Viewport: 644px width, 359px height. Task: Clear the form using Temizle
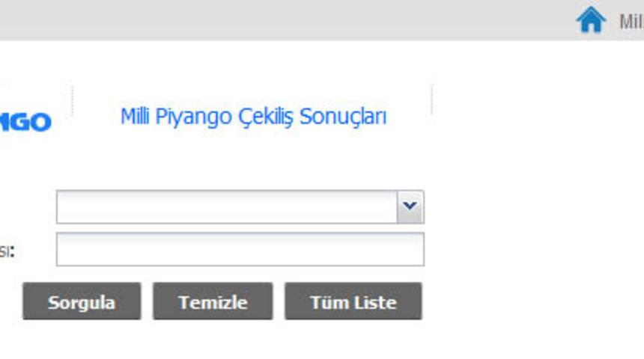[x=213, y=301]
